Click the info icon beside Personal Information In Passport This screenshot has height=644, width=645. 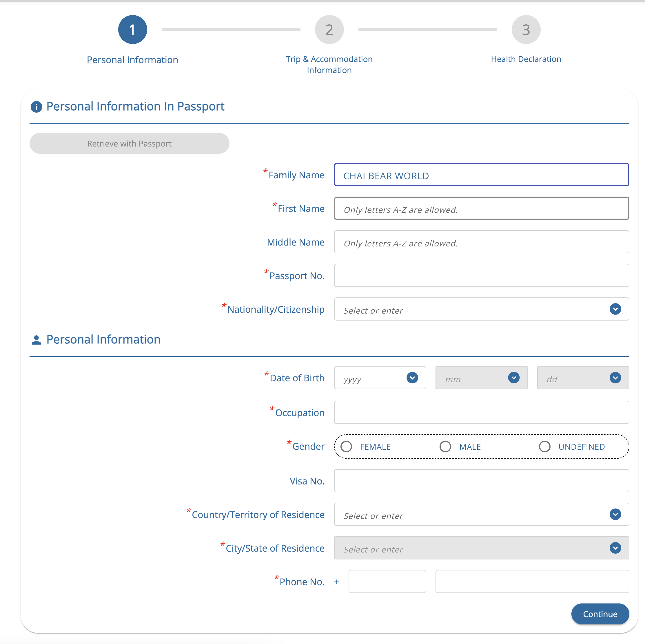pos(36,107)
